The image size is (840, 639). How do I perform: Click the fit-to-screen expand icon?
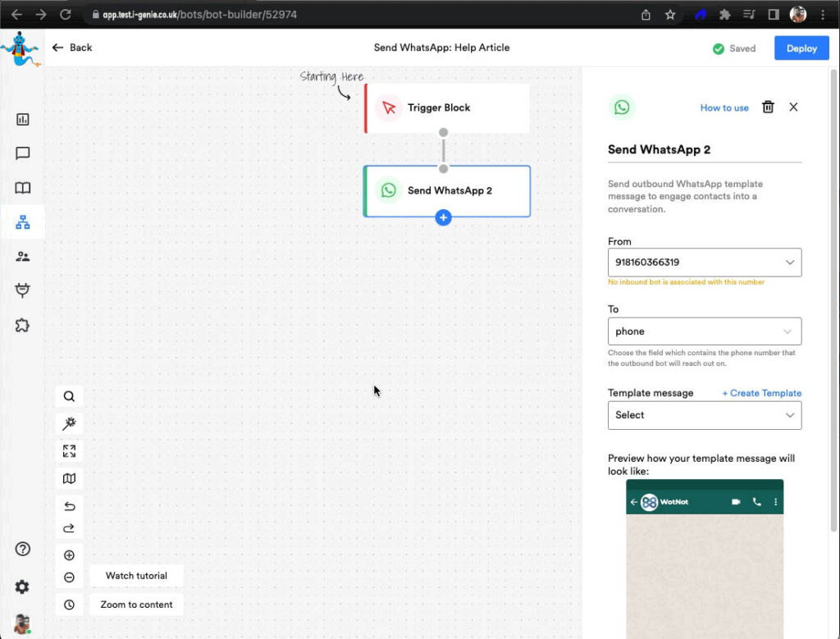(x=69, y=451)
